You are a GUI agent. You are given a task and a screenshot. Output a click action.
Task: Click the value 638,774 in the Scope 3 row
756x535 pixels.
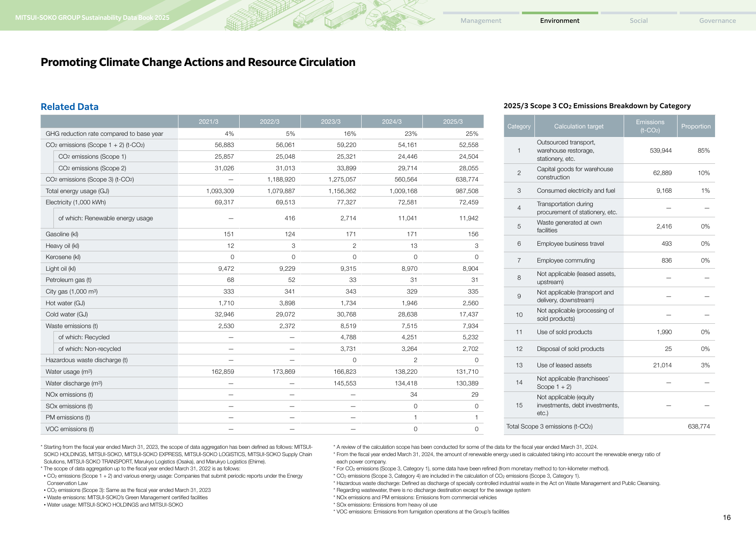467,179
